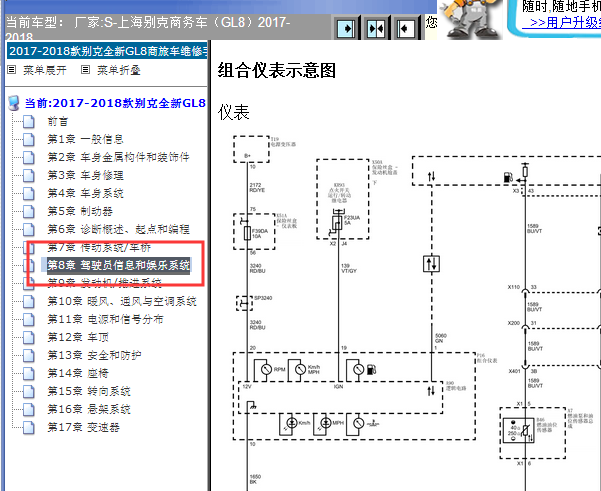The width and height of the screenshot is (601, 491).
Task: Open 第14章 座椅
Action: click(78, 373)
